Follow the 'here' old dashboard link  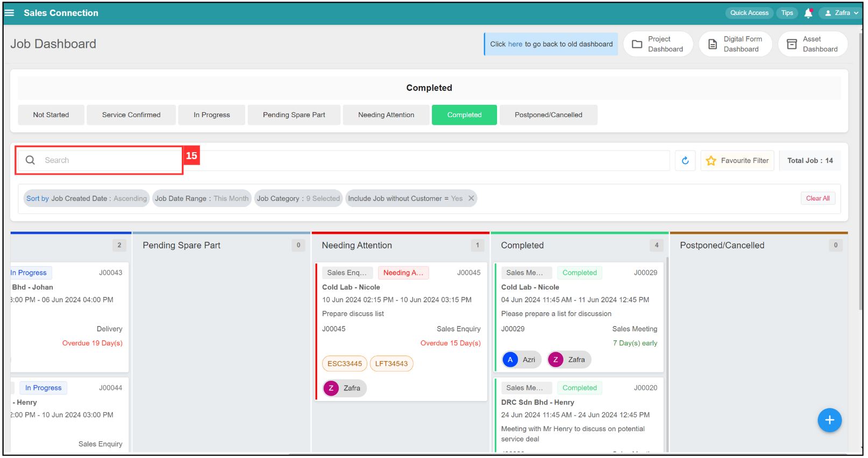[515, 44]
